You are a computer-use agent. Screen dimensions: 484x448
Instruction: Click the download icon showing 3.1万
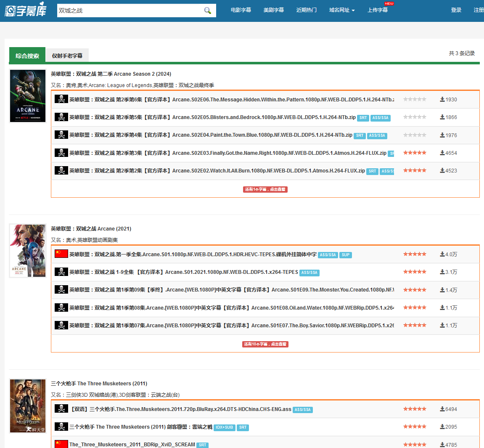(442, 272)
